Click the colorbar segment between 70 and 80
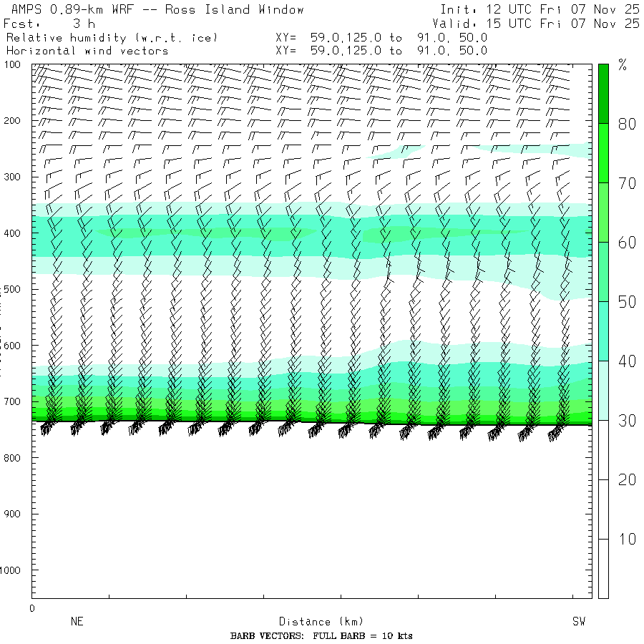 click(603, 152)
